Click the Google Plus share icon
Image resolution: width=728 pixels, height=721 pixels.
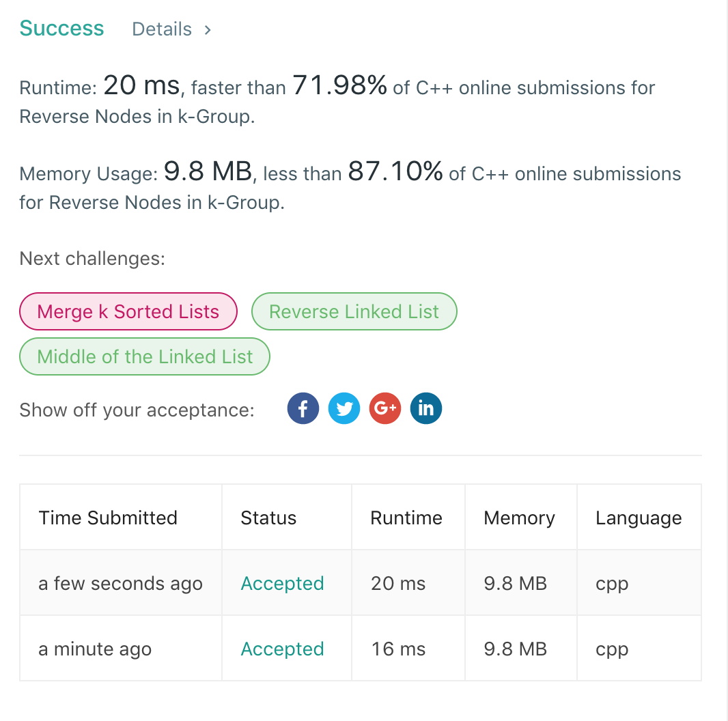pyautogui.click(x=385, y=409)
